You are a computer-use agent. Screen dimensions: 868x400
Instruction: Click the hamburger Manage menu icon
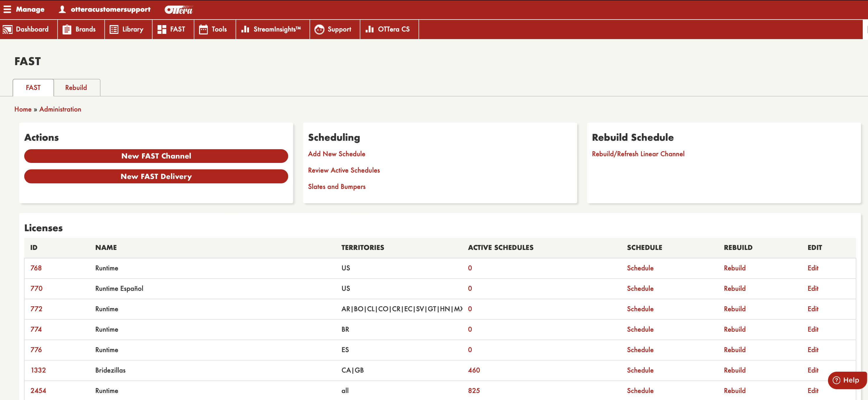(x=7, y=9)
